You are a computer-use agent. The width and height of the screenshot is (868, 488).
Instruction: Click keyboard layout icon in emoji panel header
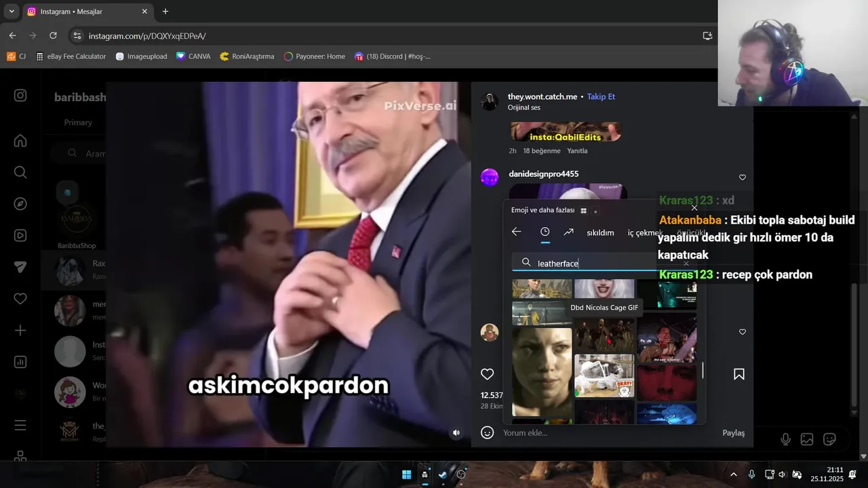[583, 211]
